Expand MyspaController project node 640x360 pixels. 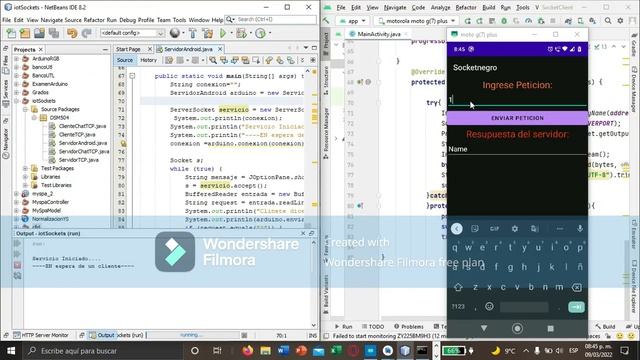pyautogui.click(x=17, y=202)
